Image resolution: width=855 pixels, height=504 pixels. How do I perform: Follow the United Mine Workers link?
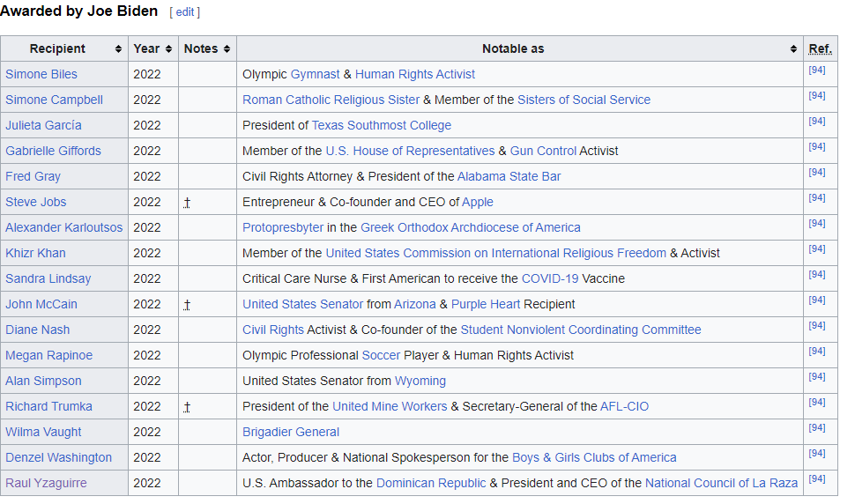click(390, 407)
